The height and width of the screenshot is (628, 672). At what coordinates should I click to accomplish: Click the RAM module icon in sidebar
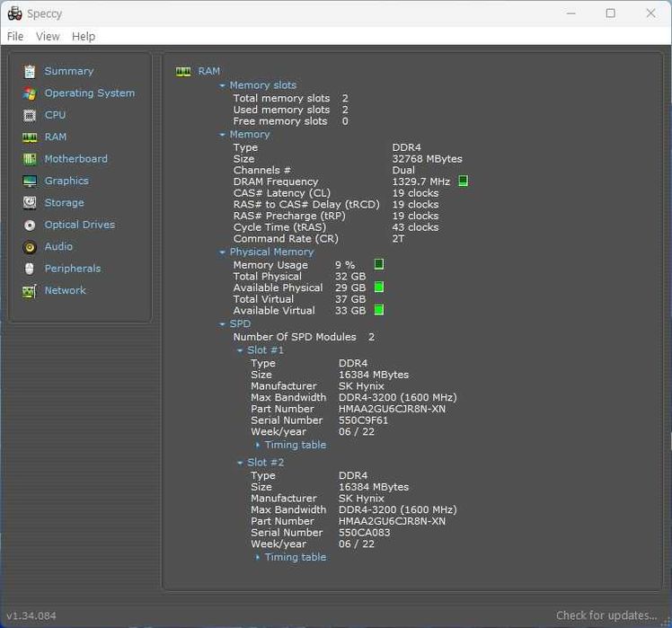point(30,137)
